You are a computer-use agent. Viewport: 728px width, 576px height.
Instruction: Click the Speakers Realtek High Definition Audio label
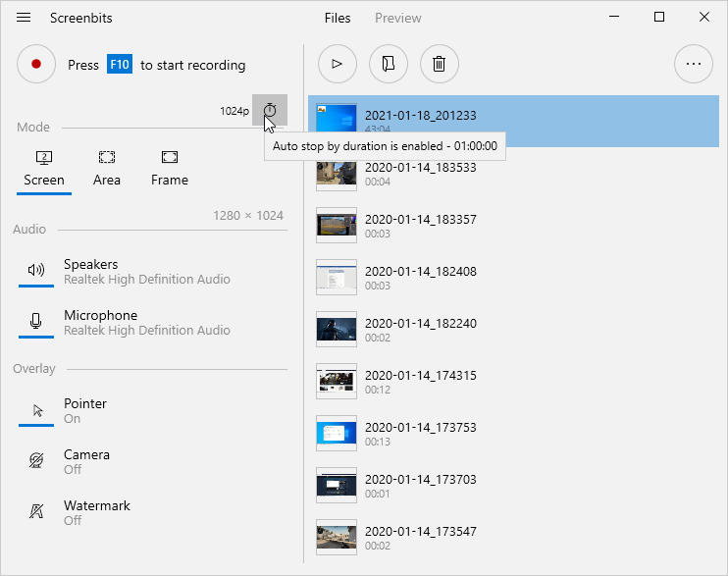point(147,271)
